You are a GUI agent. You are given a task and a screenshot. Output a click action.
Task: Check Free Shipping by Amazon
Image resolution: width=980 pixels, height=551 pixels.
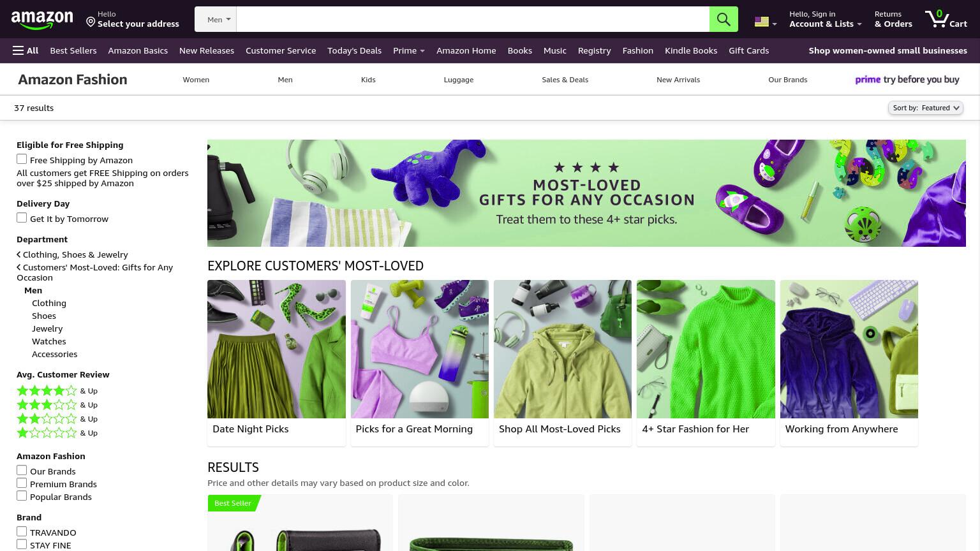[x=22, y=159]
